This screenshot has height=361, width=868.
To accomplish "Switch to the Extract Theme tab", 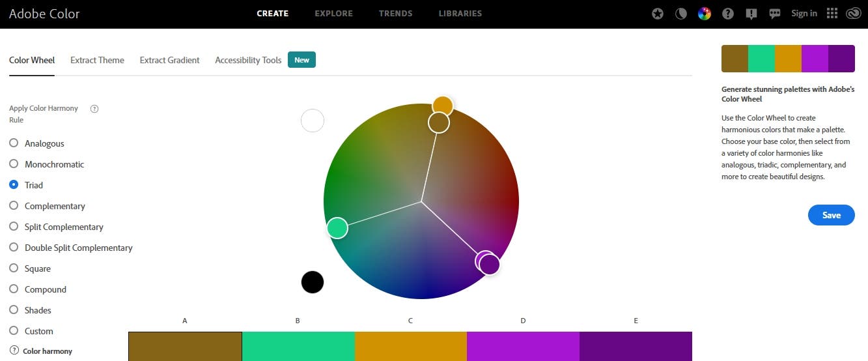I will click(x=97, y=60).
